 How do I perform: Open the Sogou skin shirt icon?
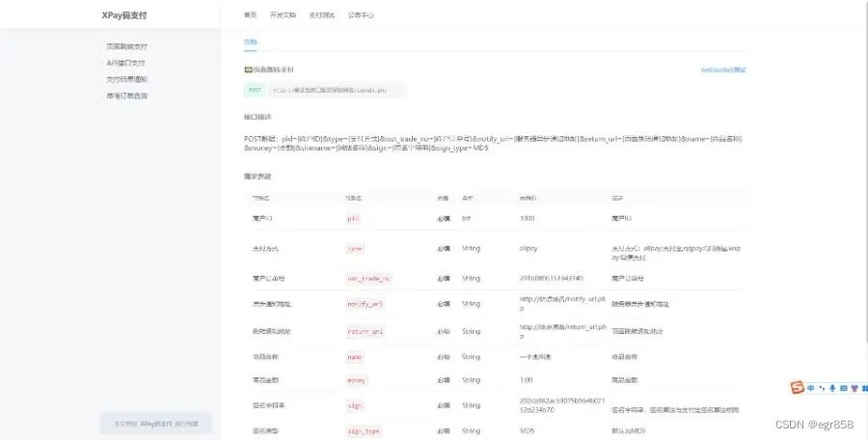click(854, 388)
